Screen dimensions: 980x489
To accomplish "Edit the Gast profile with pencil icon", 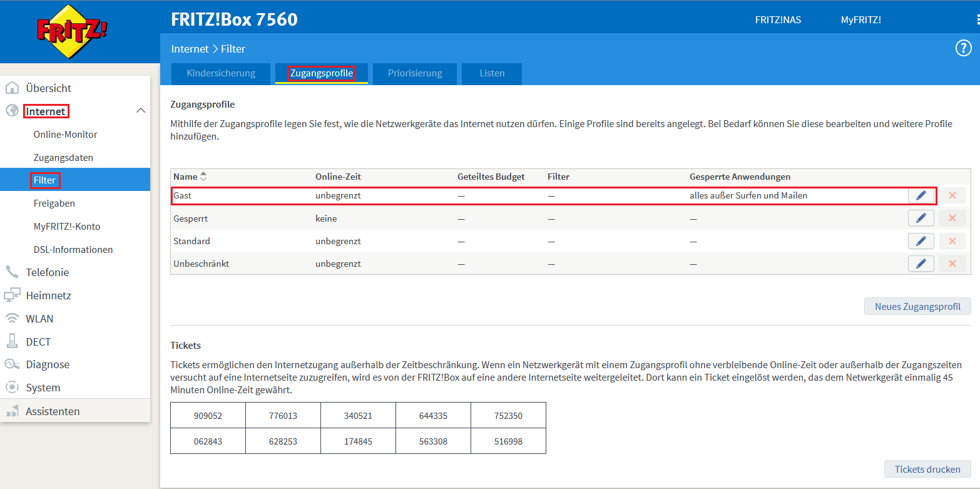I will (x=921, y=195).
